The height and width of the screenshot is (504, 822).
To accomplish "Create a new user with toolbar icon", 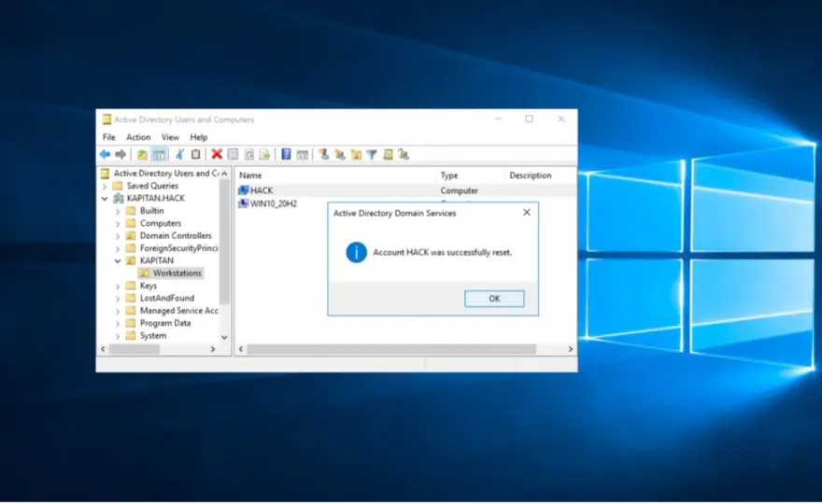I will click(x=323, y=155).
